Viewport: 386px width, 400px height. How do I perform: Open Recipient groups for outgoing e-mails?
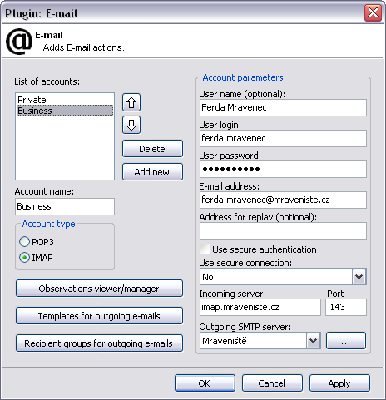[x=99, y=343]
